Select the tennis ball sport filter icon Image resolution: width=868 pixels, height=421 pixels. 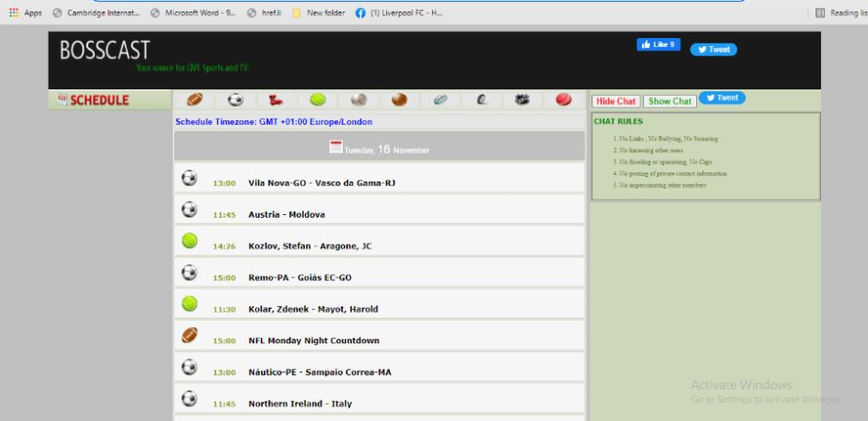point(317,99)
